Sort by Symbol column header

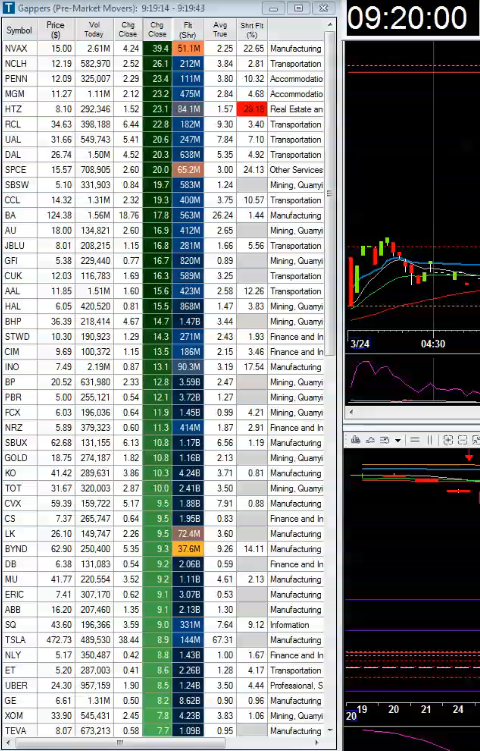(19, 30)
